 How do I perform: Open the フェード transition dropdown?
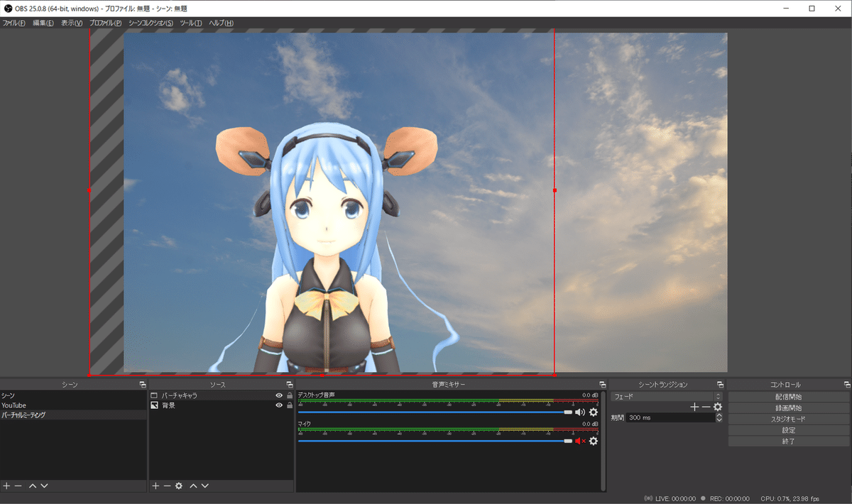(x=666, y=396)
